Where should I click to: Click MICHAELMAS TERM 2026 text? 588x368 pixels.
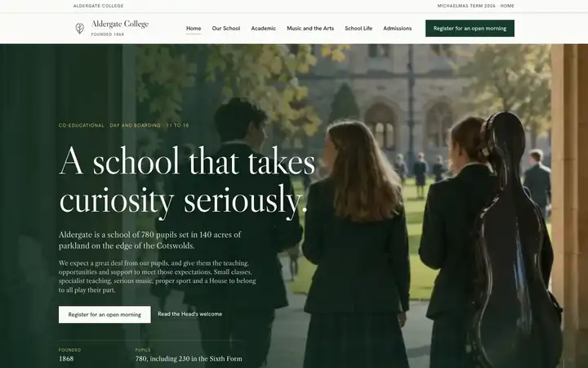pyautogui.click(x=466, y=6)
